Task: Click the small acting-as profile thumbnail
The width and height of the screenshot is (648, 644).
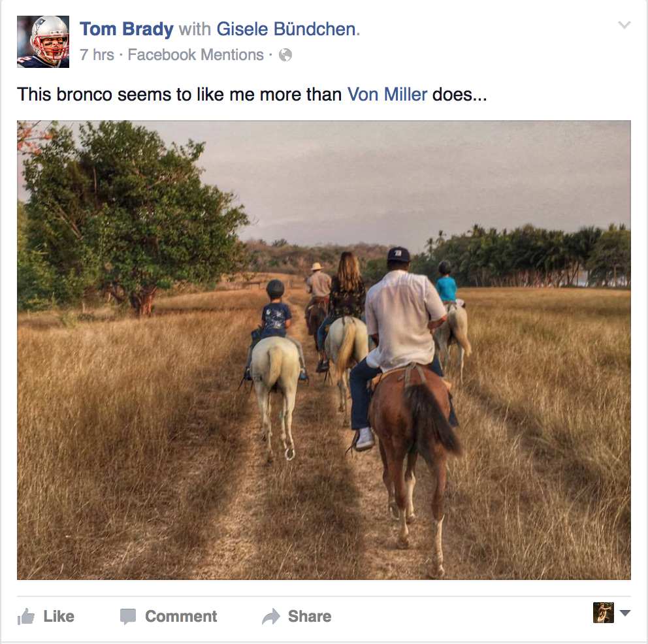Action: 604,613
